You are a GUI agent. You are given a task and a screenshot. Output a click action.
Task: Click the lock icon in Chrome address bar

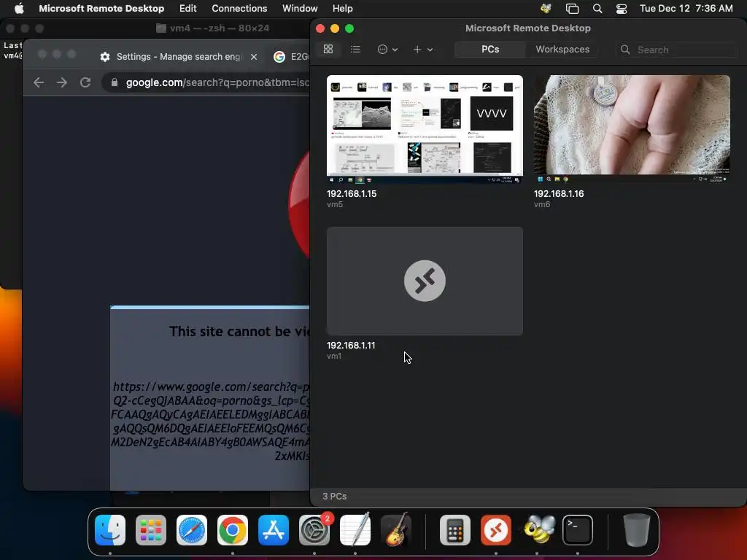(115, 82)
